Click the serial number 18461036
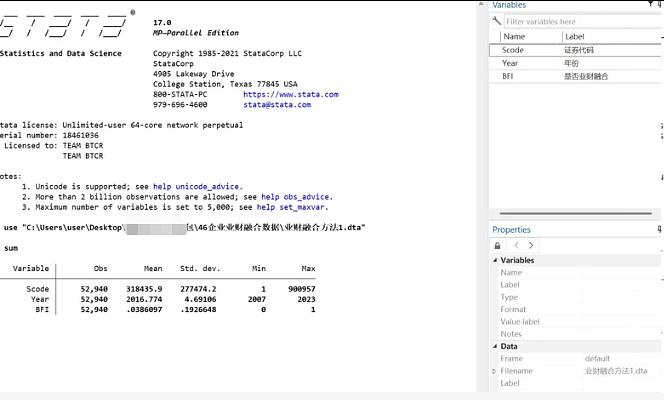The height and width of the screenshot is (400, 664). [80, 135]
